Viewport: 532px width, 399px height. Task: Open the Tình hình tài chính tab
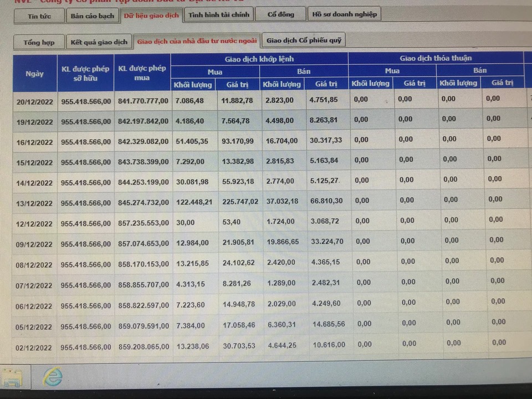(x=219, y=14)
